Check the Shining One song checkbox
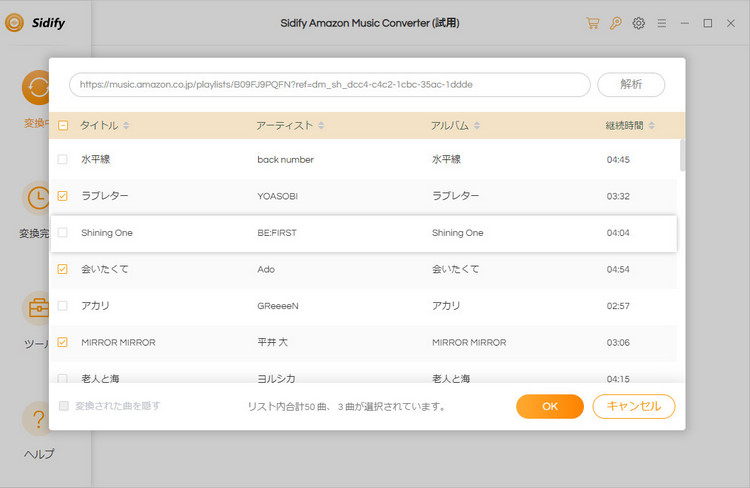 (63, 233)
